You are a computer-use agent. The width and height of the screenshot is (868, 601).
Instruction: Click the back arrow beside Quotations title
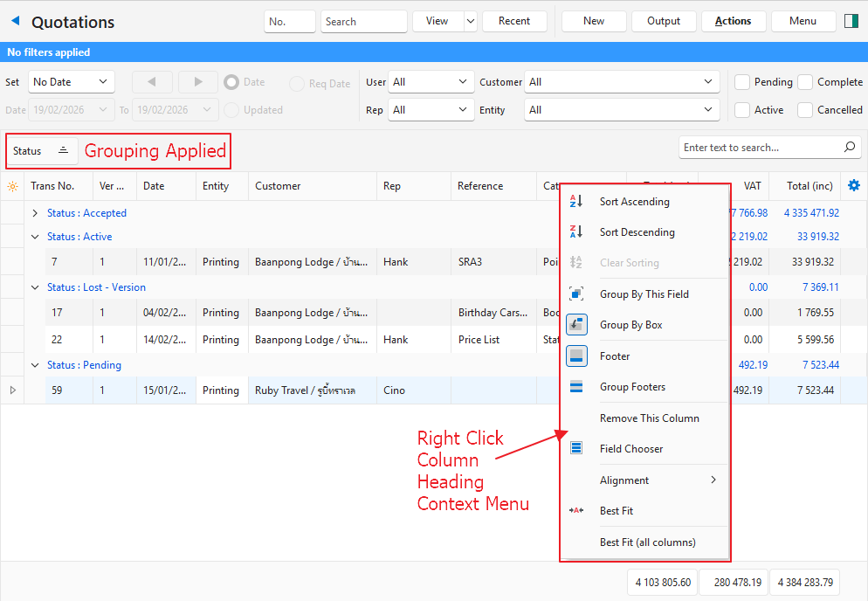tap(15, 22)
